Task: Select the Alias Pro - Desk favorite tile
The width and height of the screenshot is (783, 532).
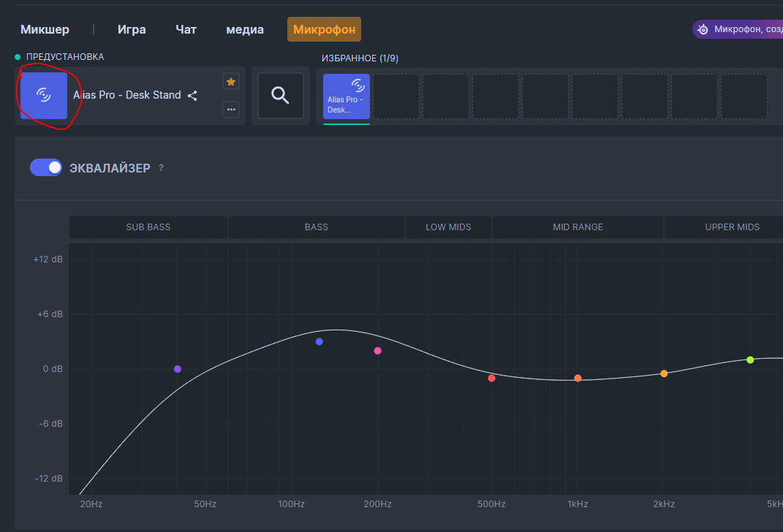Action: point(346,96)
